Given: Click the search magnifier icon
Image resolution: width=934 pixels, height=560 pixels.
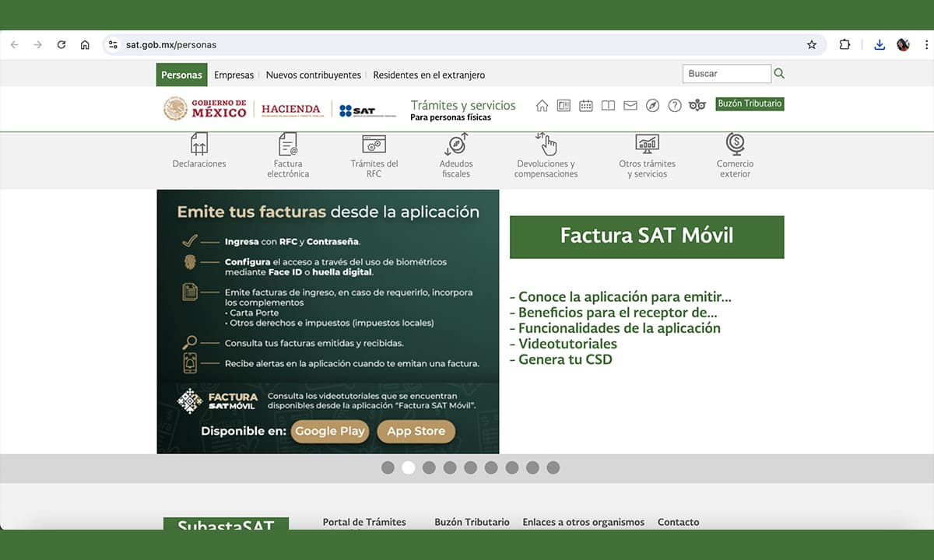Looking at the screenshot, I should tap(779, 74).
